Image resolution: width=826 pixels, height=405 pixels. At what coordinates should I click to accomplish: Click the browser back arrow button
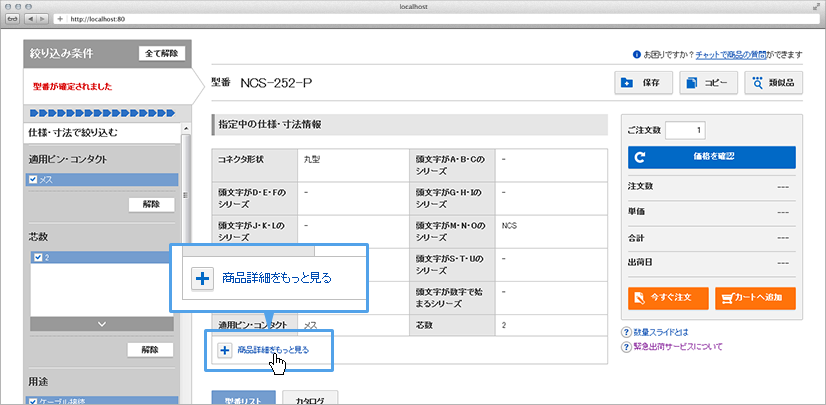coord(32,19)
